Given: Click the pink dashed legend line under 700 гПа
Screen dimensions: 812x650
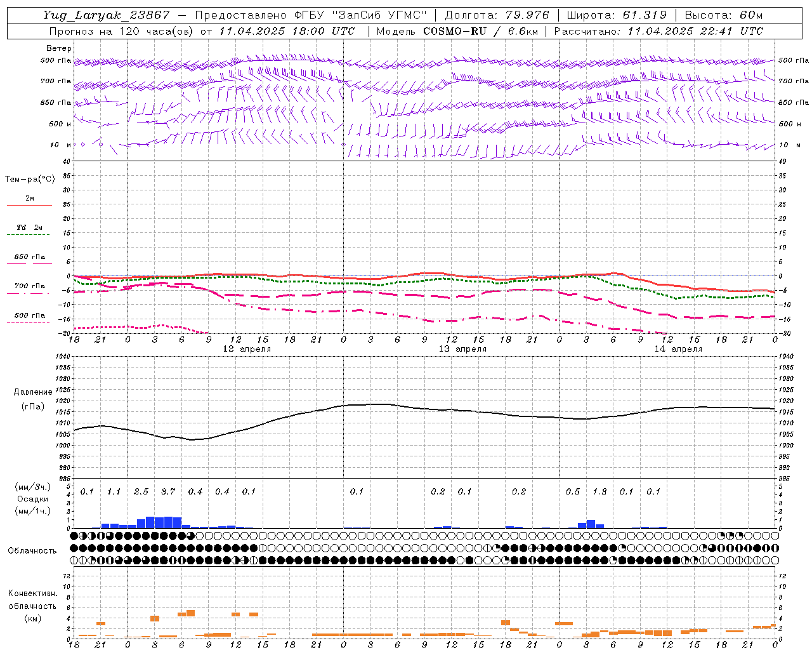Looking at the screenshot, I should point(29,293).
